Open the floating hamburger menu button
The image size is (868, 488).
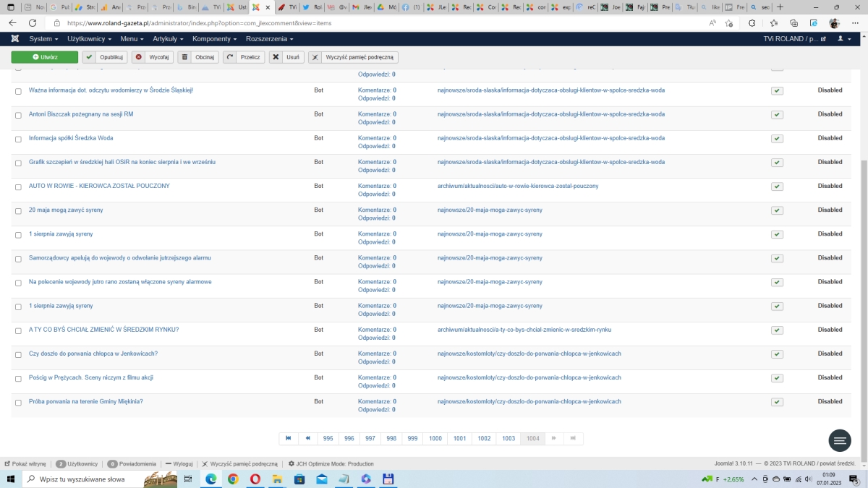839,440
